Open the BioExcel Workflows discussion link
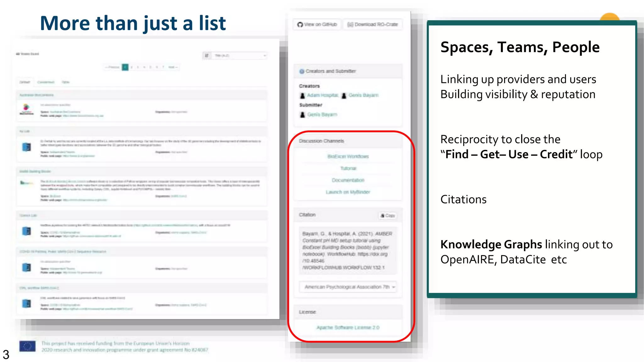The height and width of the screenshot is (362, 644). coord(348,156)
